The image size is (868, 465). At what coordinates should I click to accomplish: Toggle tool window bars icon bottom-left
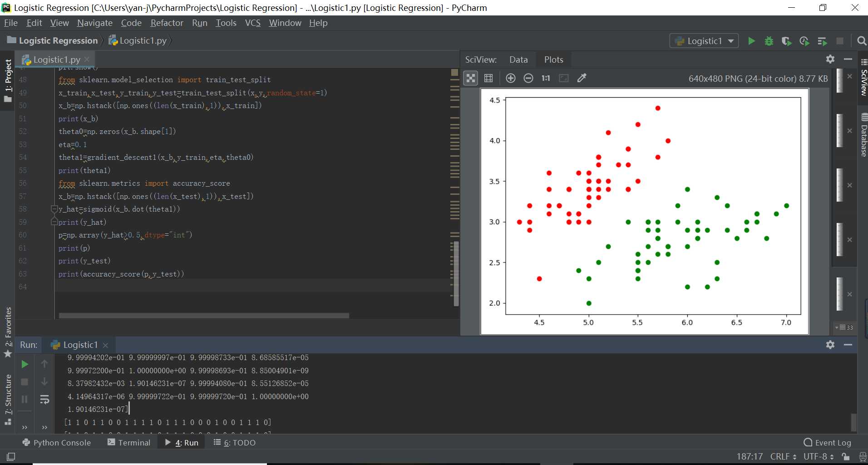click(x=11, y=456)
